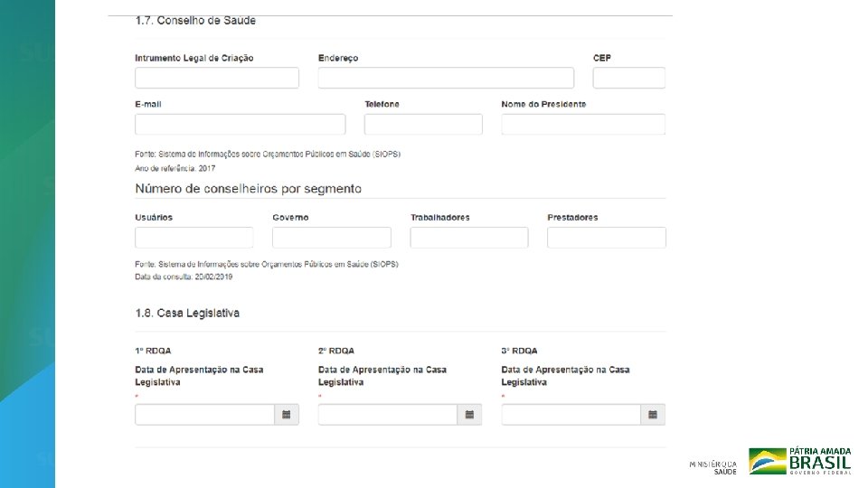Image resolution: width=868 pixels, height=488 pixels.
Task: Click the Instrumento Legal de Criação field
Action: tap(217, 78)
